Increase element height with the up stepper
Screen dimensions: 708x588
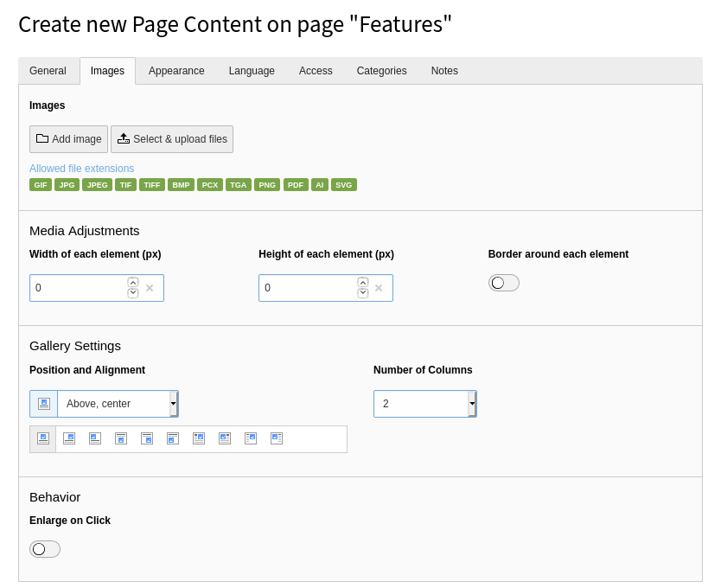pyautogui.click(x=363, y=283)
